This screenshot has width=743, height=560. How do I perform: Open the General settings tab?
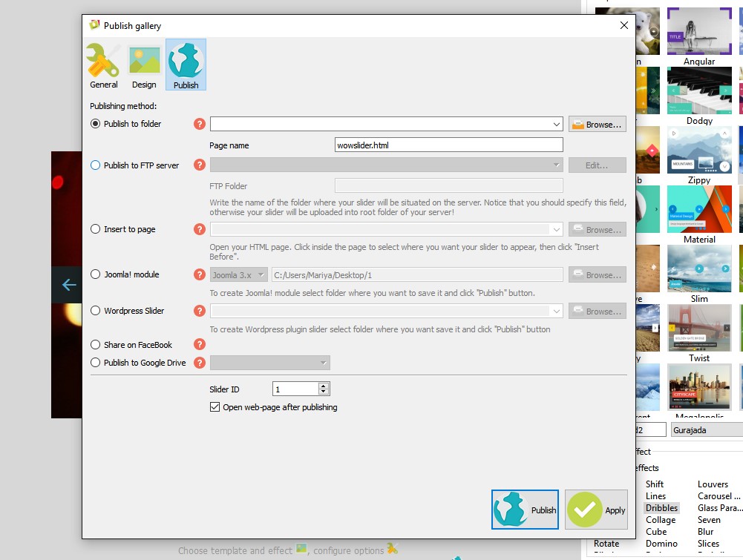click(103, 65)
